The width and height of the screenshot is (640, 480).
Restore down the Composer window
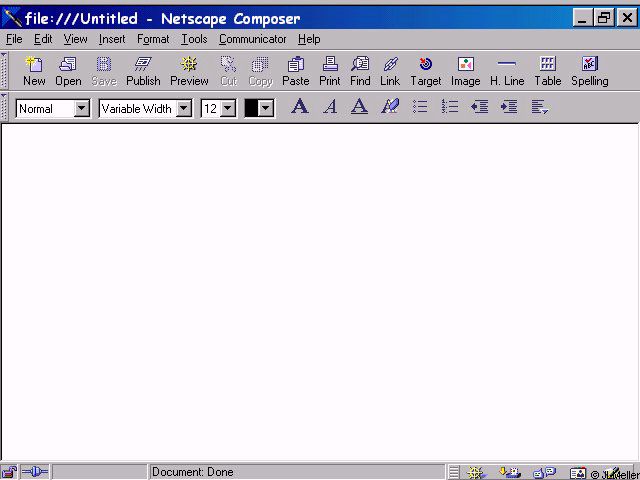tap(604, 18)
